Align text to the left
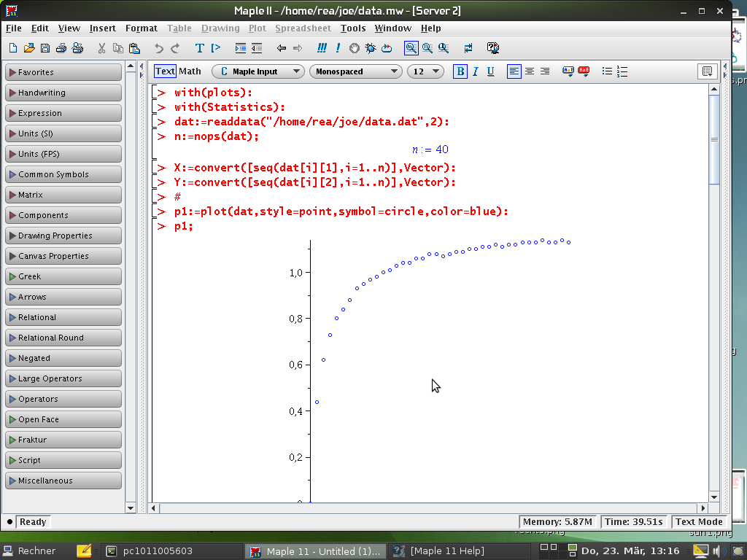This screenshot has height=560, width=747. (x=514, y=71)
